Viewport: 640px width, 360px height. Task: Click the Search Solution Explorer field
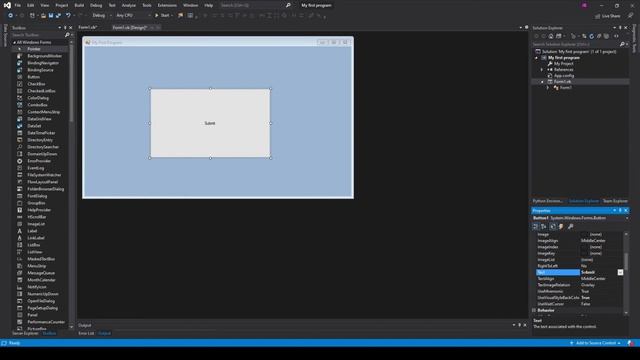click(x=576, y=44)
